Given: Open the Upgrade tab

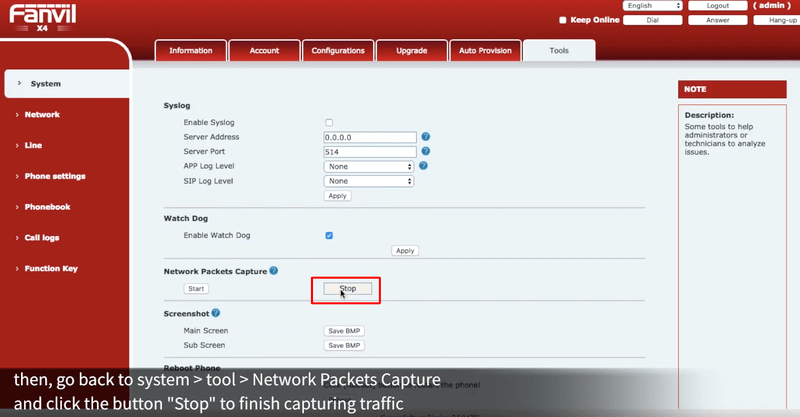Looking at the screenshot, I should click(x=411, y=50).
